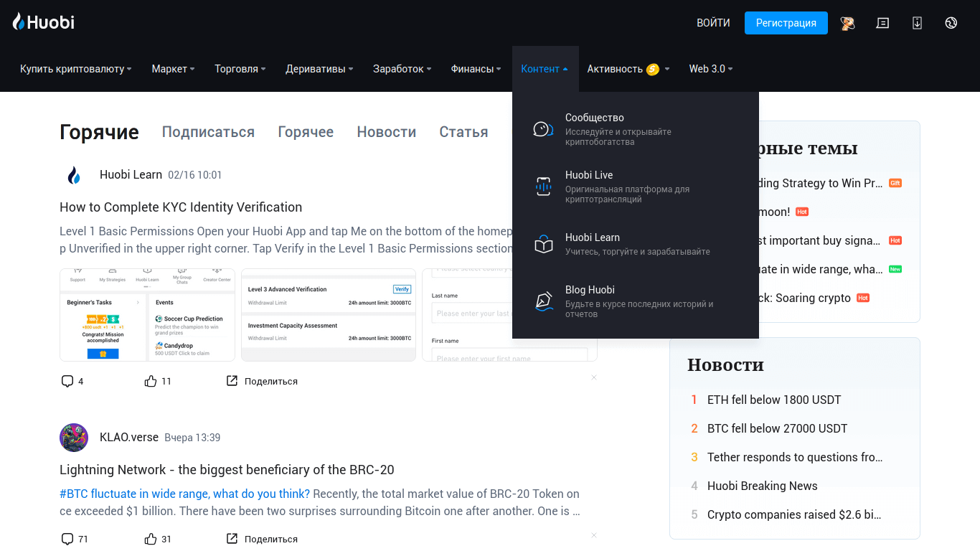Click the Huobi logo in the header

44,22
